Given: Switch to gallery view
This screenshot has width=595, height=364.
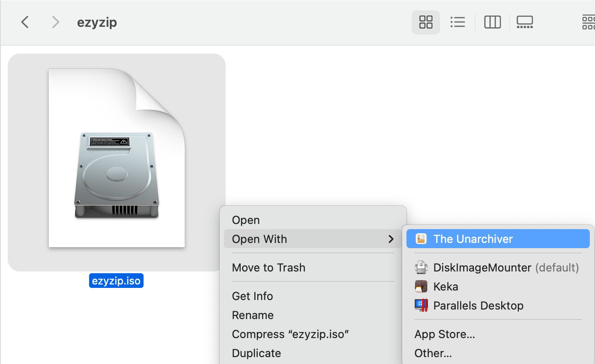Looking at the screenshot, I should pyautogui.click(x=525, y=22).
